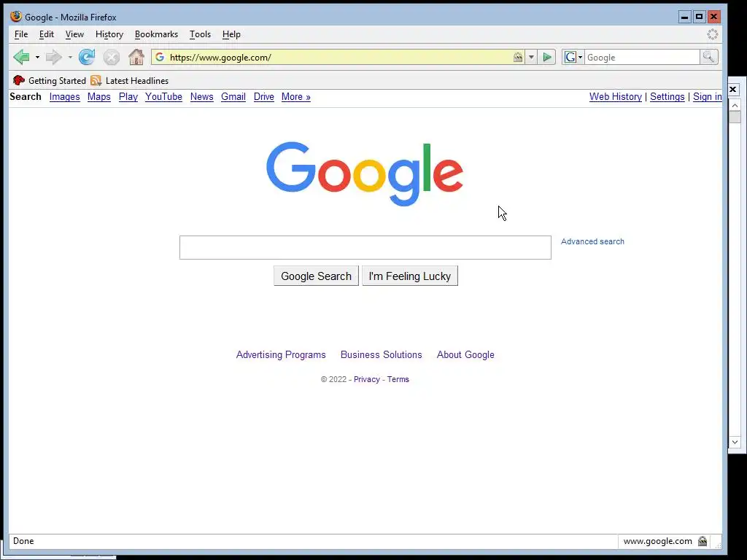Open the Maps link

[x=98, y=97]
